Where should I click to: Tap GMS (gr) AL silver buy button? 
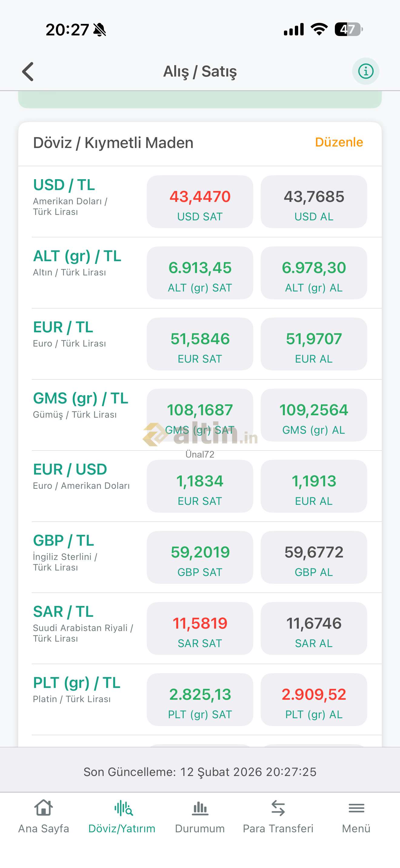point(314,415)
